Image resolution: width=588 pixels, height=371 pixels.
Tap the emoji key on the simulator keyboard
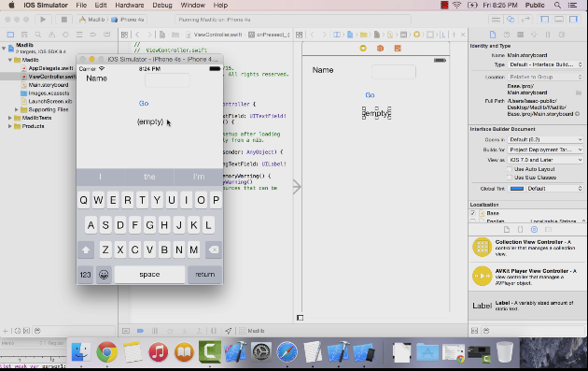coord(104,275)
